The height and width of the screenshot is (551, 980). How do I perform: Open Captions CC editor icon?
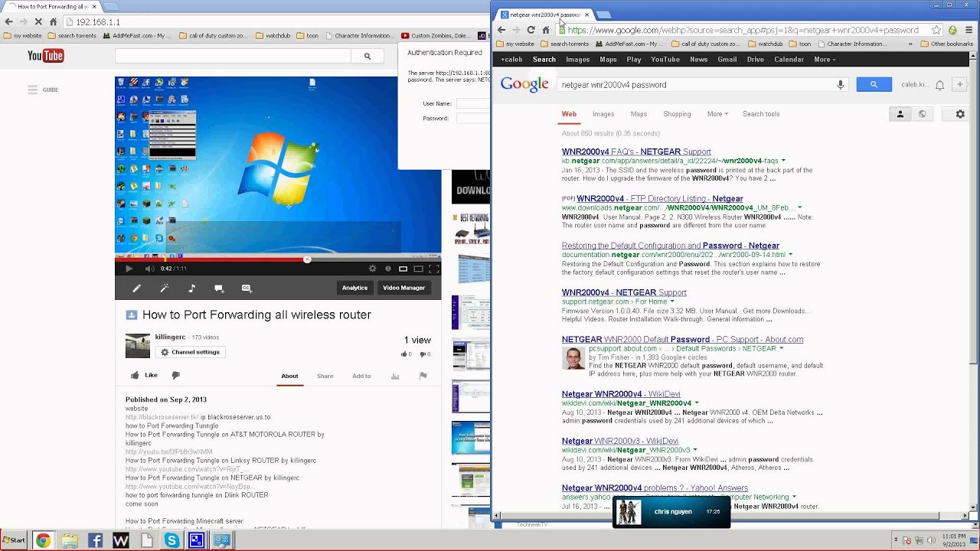(247, 289)
